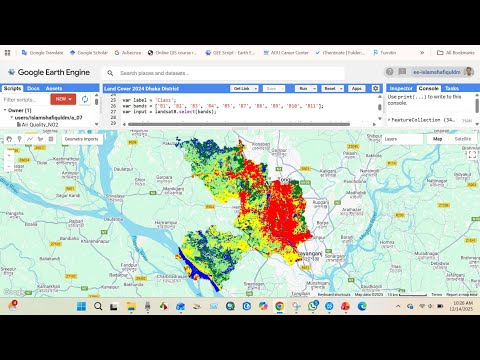Open the Earth Engine help icon
480x360 pixels.
click(389, 72)
